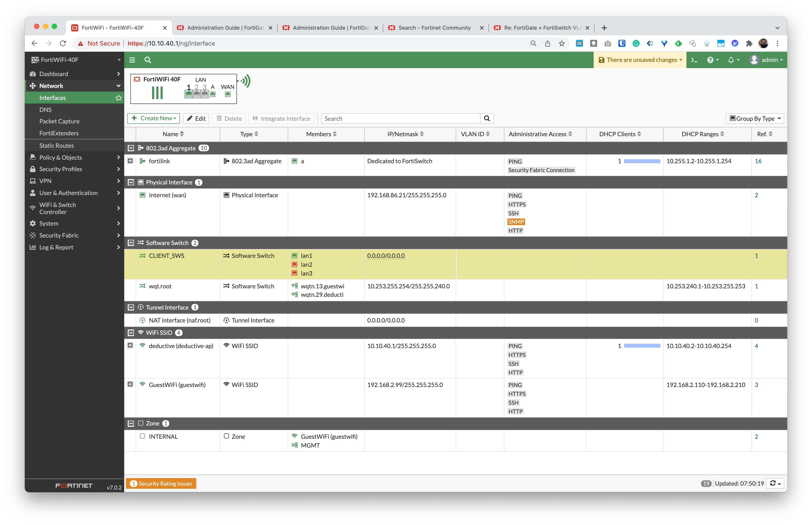Toggle the hamburger menu icon
The width and height of the screenshot is (812, 525).
click(132, 60)
